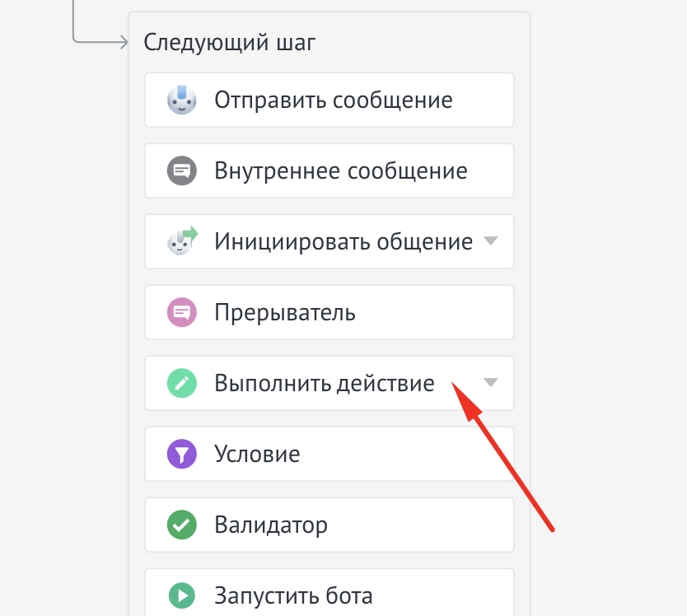Click the robot icon beside Отправить сообщение
The image size is (687, 616).
[182, 100]
